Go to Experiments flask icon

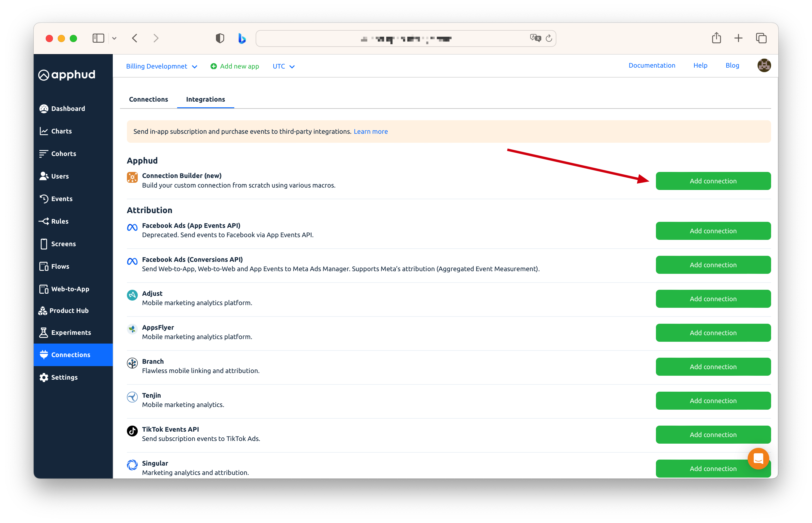click(44, 332)
